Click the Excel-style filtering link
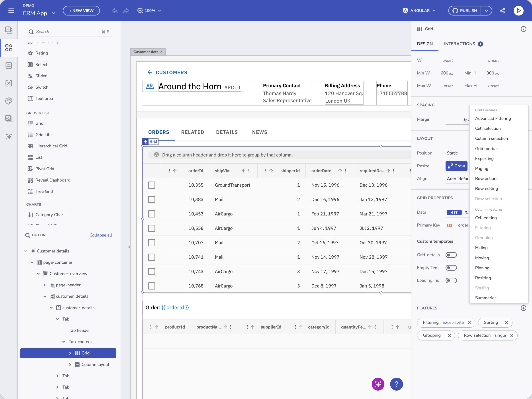 coord(453,323)
